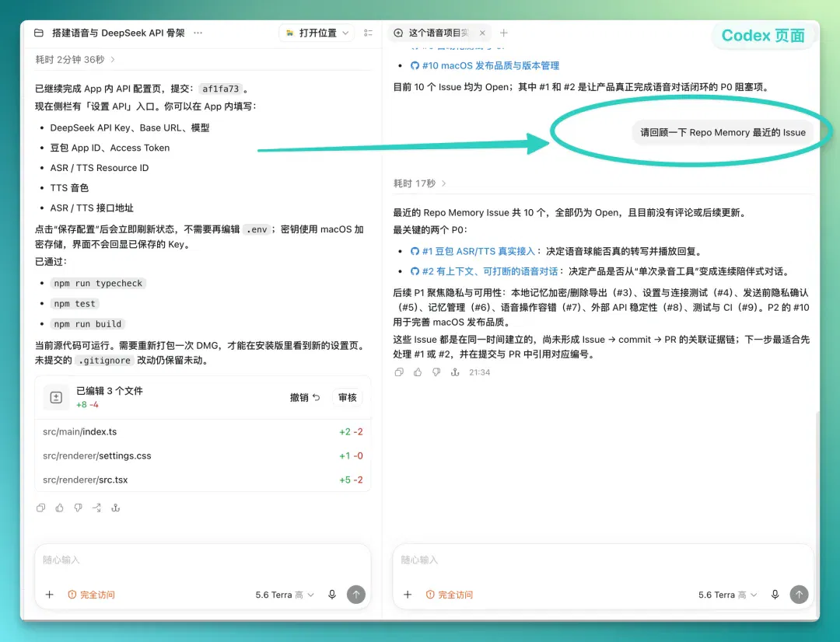
Task: Expand the chevron on the 打开位置 button
Action: pos(345,33)
